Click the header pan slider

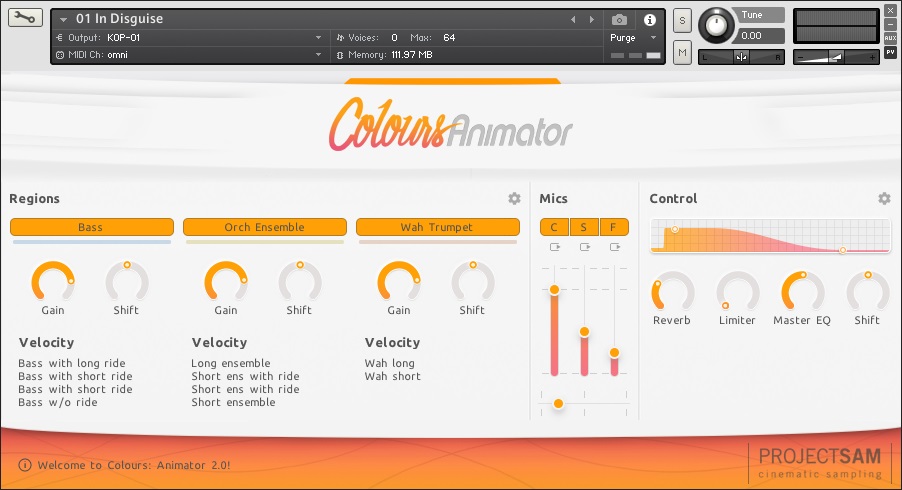tap(741, 57)
